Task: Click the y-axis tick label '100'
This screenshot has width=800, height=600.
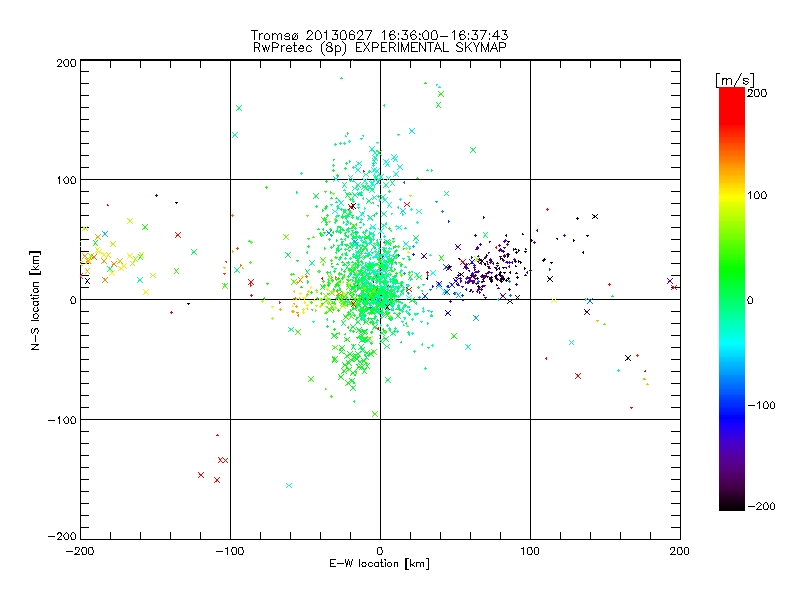Action: pyautogui.click(x=66, y=181)
